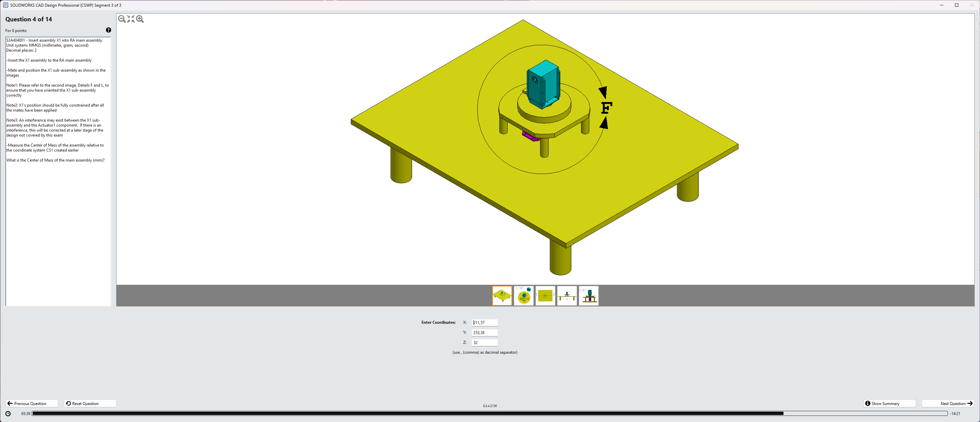Open the circular detail view thumbnail
Viewport: 980px width, 422px height.
coord(523,296)
